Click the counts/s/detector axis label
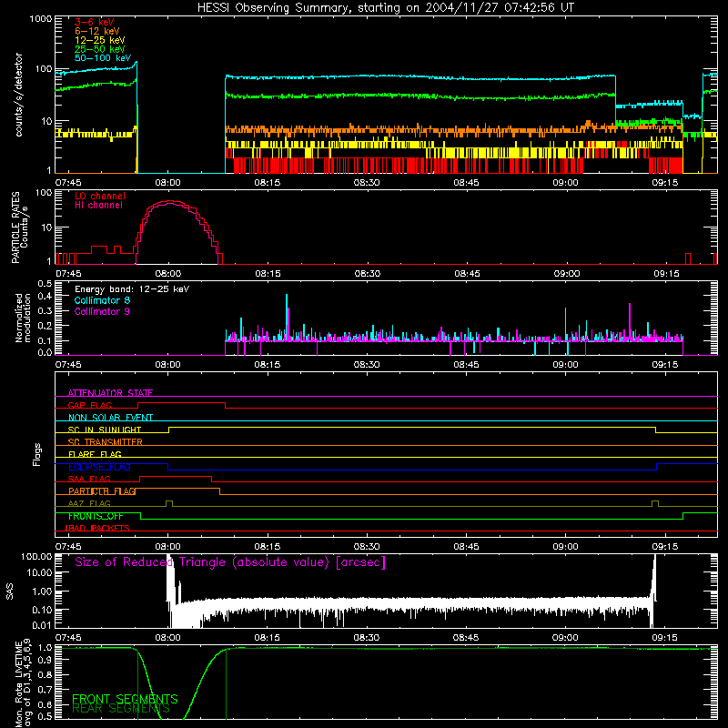 19,95
